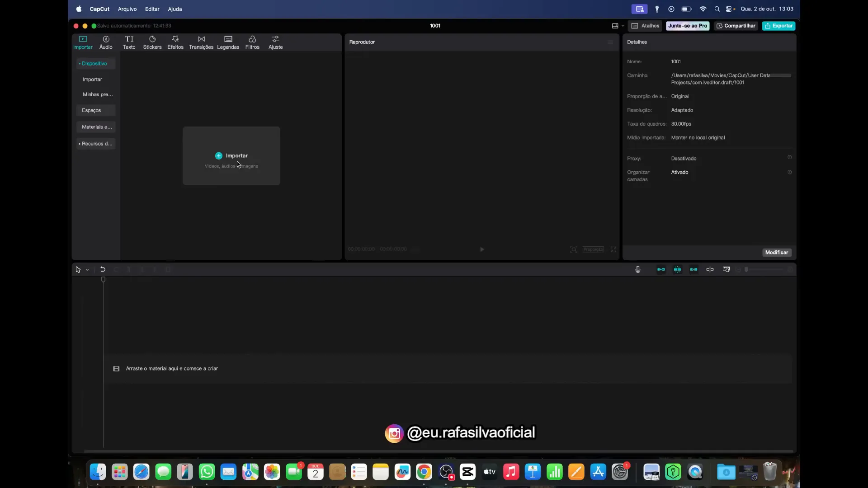Screen dimensions: 868x488
Task: Collapse the Dispositivo section
Action: (96, 64)
